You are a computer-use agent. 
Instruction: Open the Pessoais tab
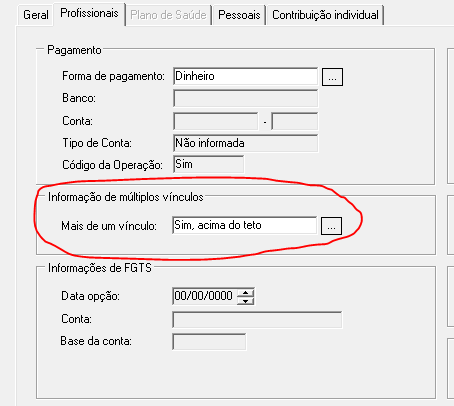coord(239,15)
